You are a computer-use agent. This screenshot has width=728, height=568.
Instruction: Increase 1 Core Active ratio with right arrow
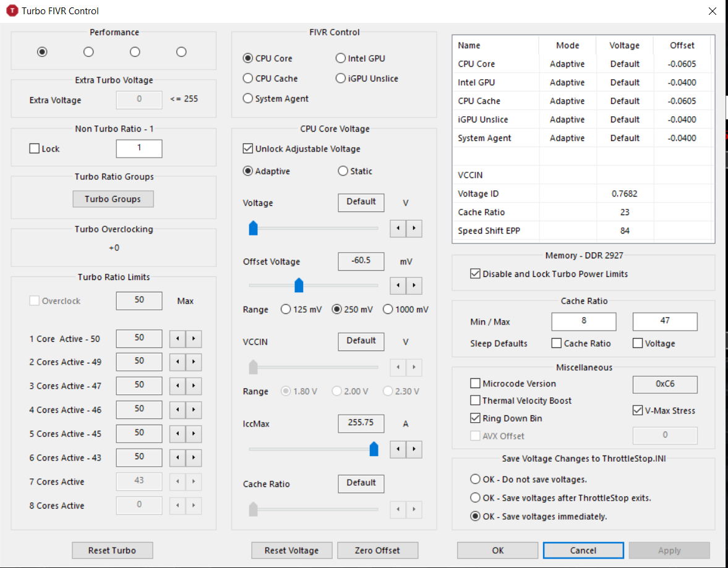pyautogui.click(x=194, y=339)
